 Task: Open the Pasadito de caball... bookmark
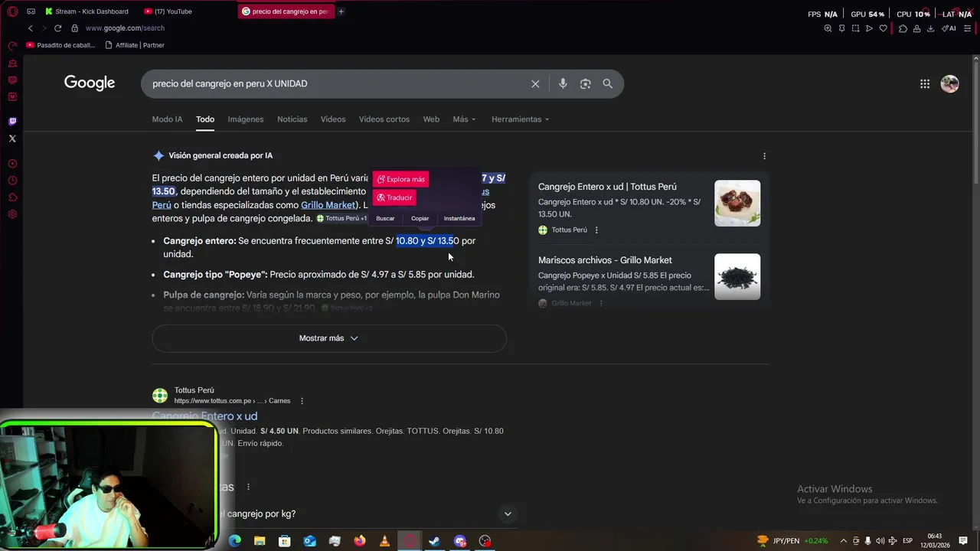coord(60,45)
